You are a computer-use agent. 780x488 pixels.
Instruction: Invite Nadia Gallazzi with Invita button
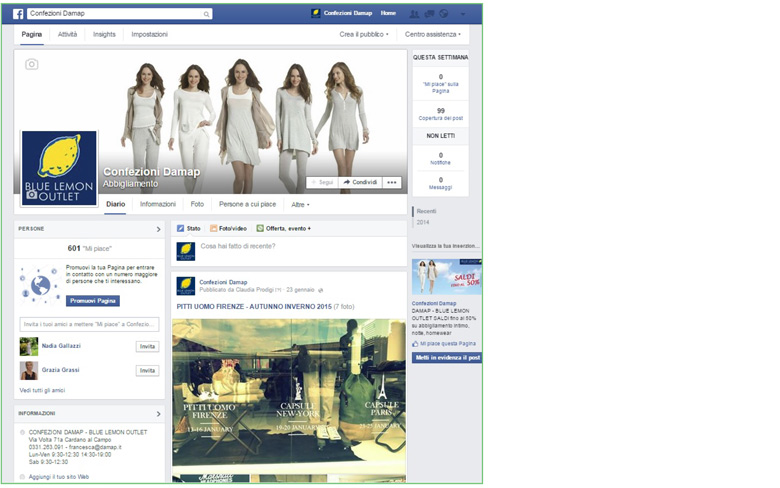click(x=147, y=347)
